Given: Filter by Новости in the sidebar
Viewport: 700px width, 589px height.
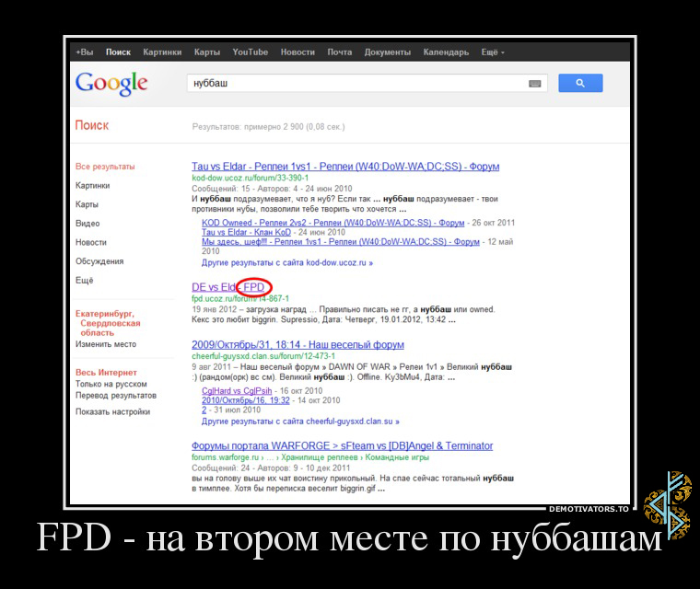Looking at the screenshot, I should click(x=91, y=242).
